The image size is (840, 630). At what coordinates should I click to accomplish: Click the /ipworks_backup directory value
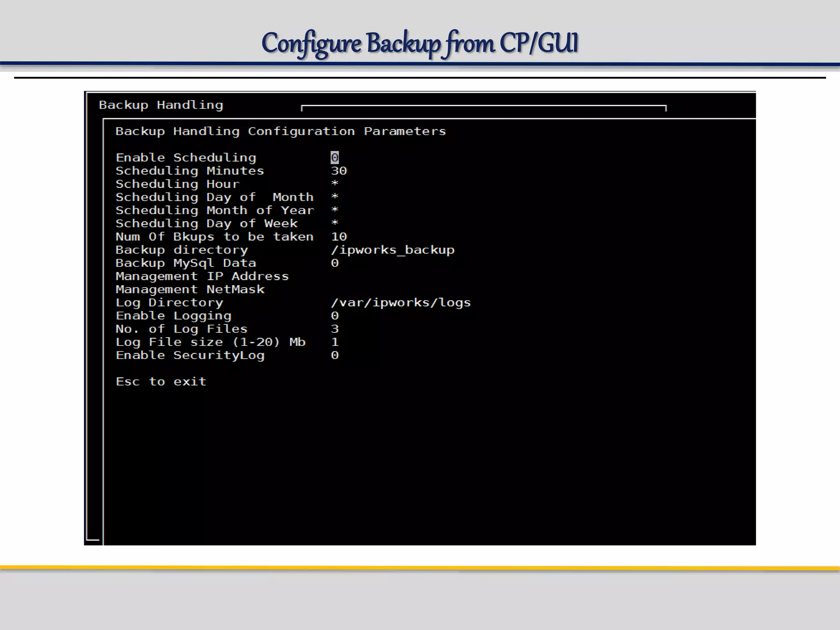pos(393,250)
